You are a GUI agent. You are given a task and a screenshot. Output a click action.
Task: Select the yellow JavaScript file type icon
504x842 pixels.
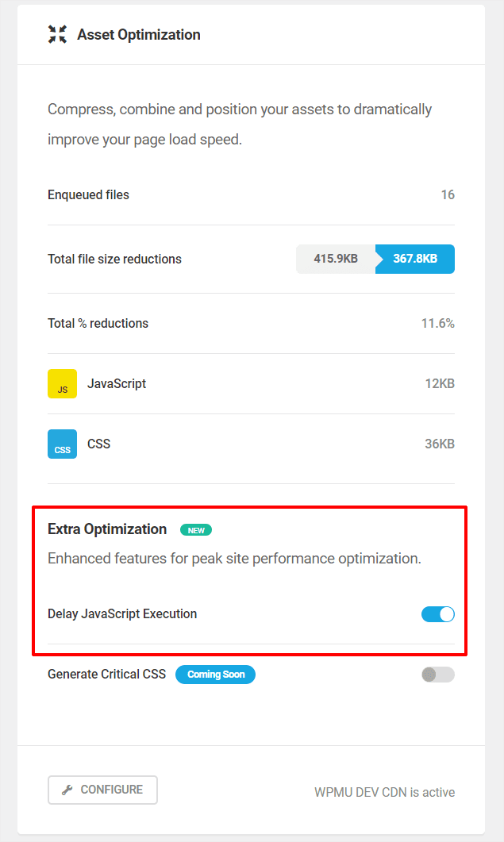pyautogui.click(x=62, y=383)
